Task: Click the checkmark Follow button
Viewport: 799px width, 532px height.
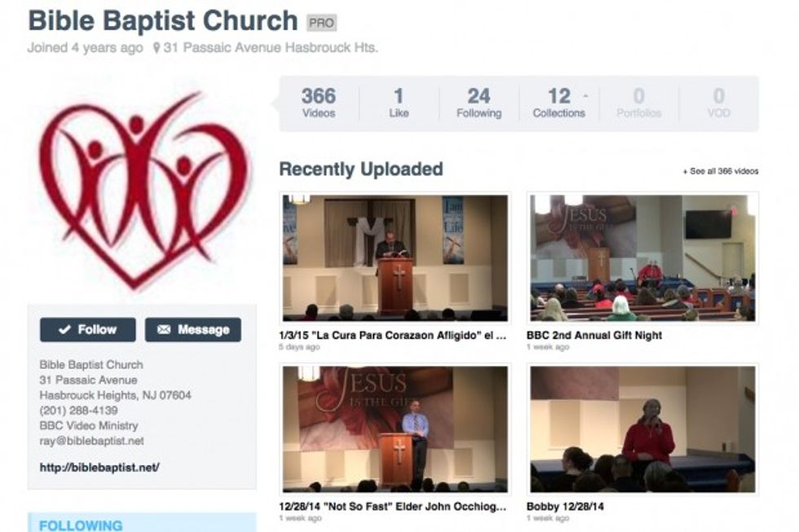Action: click(x=88, y=330)
